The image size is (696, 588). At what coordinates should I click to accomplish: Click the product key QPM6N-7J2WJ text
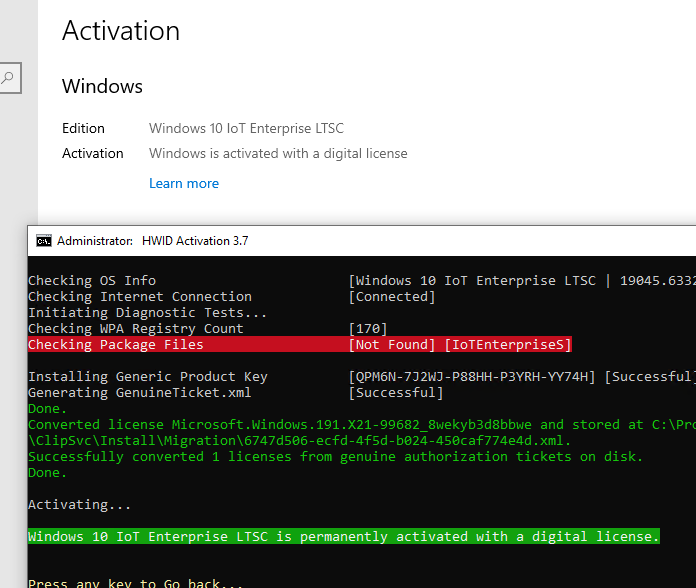point(472,377)
